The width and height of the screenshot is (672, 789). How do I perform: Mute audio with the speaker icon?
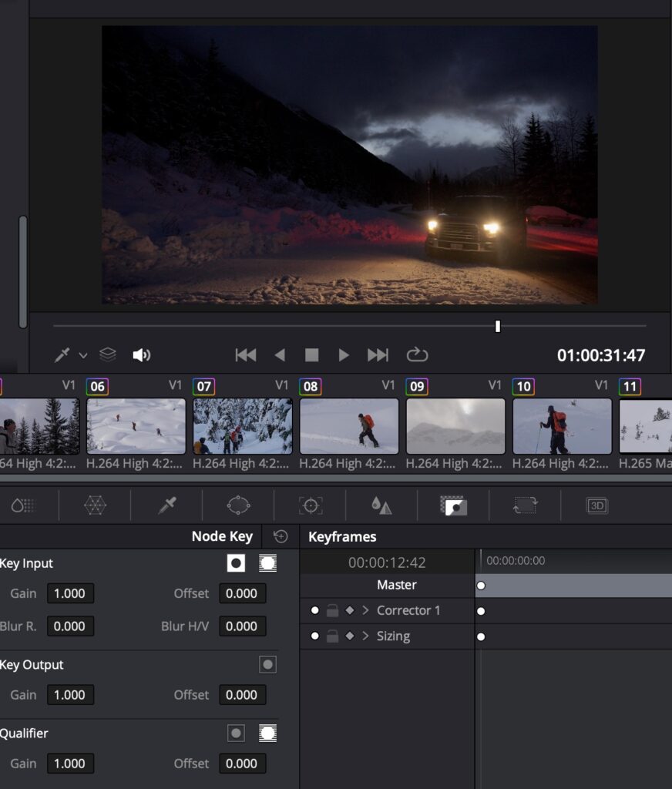click(x=141, y=355)
